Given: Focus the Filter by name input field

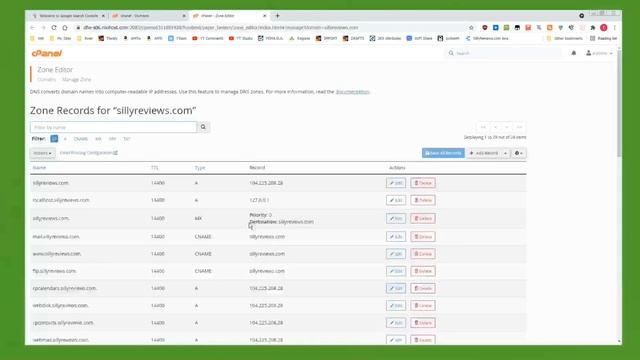Looking at the screenshot, I should click(113, 127).
